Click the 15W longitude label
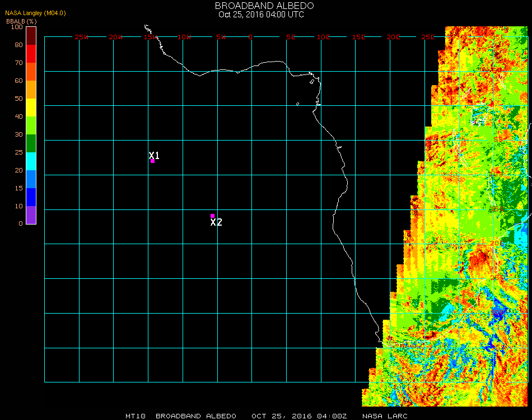Image resolution: width=532 pixels, height=420 pixels. pyautogui.click(x=150, y=37)
